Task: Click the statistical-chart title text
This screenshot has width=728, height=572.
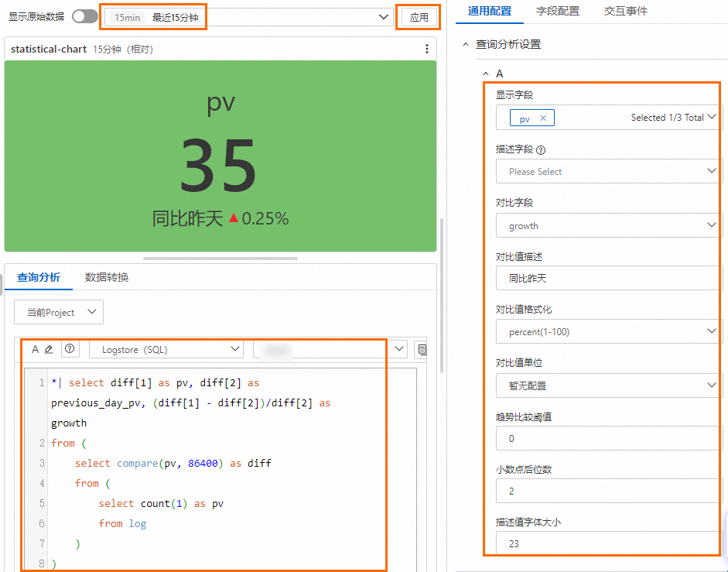Action: tap(49, 50)
